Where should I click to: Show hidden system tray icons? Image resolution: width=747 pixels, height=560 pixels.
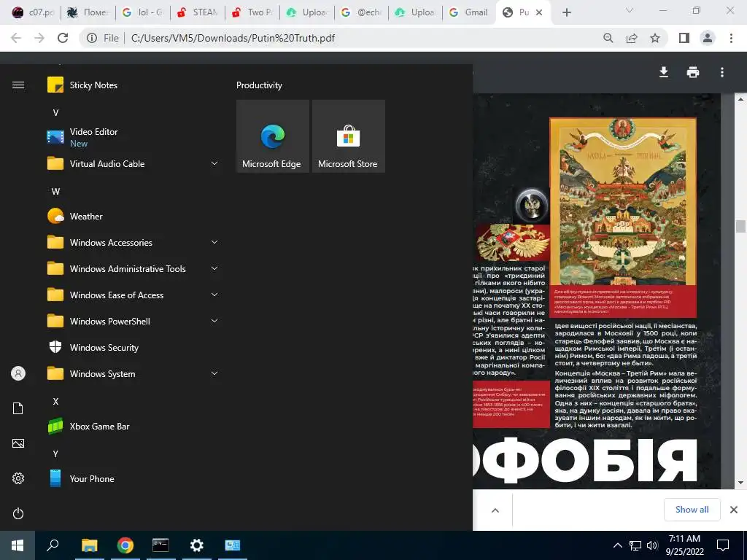617,545
